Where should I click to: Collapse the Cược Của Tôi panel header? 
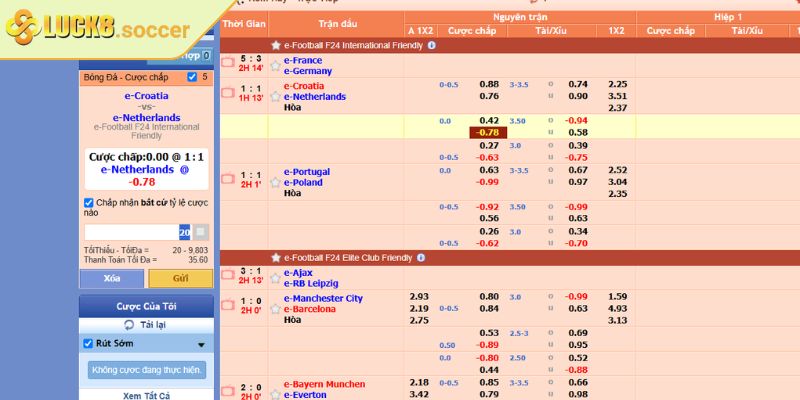coord(146,306)
